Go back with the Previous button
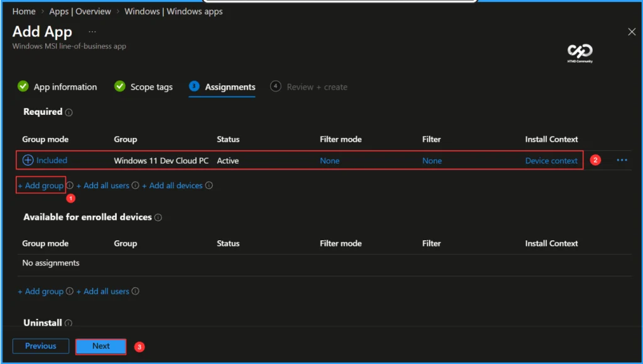The height and width of the screenshot is (364, 643). [x=41, y=346]
